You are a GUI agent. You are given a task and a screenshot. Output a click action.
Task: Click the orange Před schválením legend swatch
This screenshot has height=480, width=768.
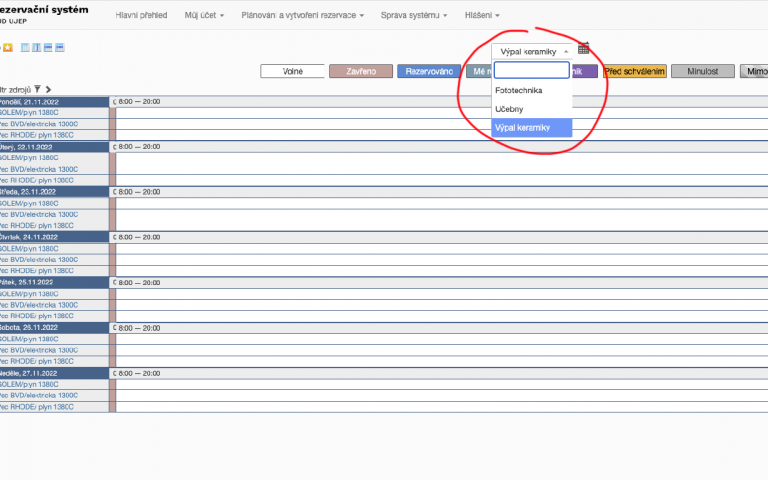[634, 71]
